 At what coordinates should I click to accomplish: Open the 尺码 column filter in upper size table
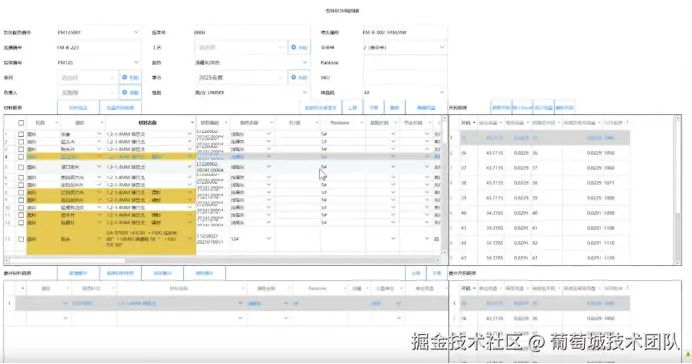(474, 123)
